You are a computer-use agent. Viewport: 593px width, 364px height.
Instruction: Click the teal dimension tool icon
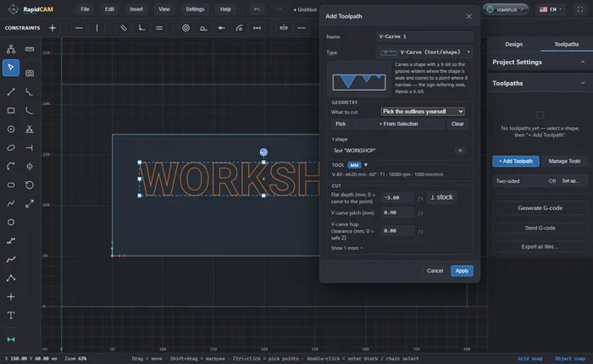(x=10, y=339)
